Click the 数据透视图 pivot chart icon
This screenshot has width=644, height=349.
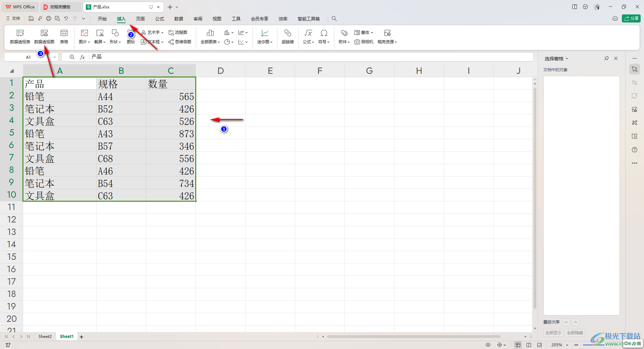pos(44,33)
